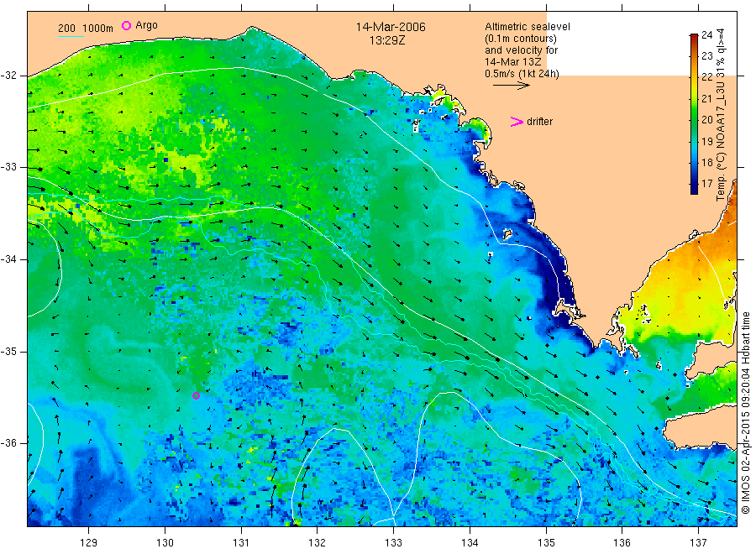This screenshot has height=554, width=756.
Task: Click latitude axis label -34
Action: 8,259
